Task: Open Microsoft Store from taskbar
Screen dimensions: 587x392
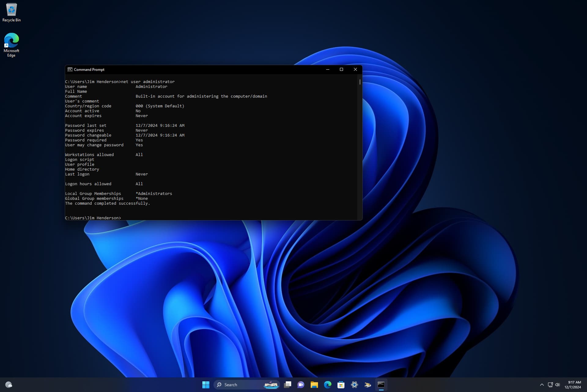Action: [x=341, y=385]
